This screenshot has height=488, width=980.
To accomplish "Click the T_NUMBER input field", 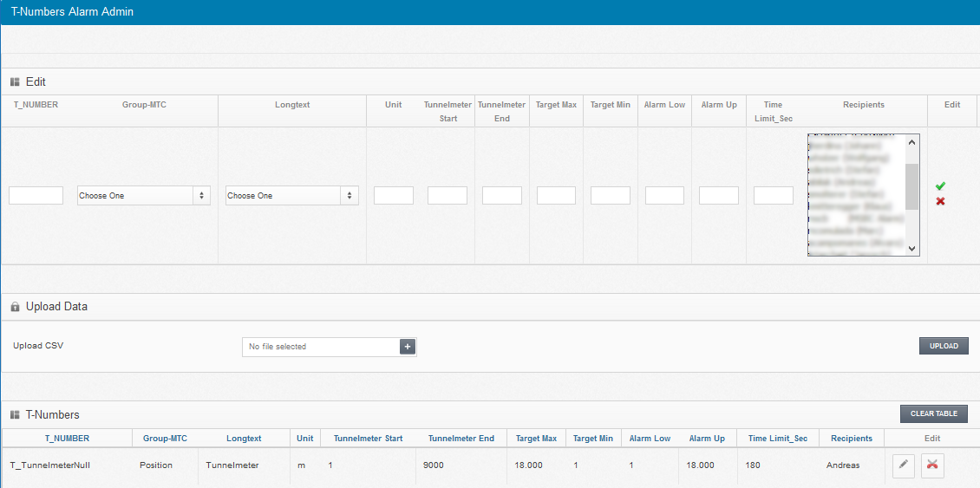I will point(36,196).
